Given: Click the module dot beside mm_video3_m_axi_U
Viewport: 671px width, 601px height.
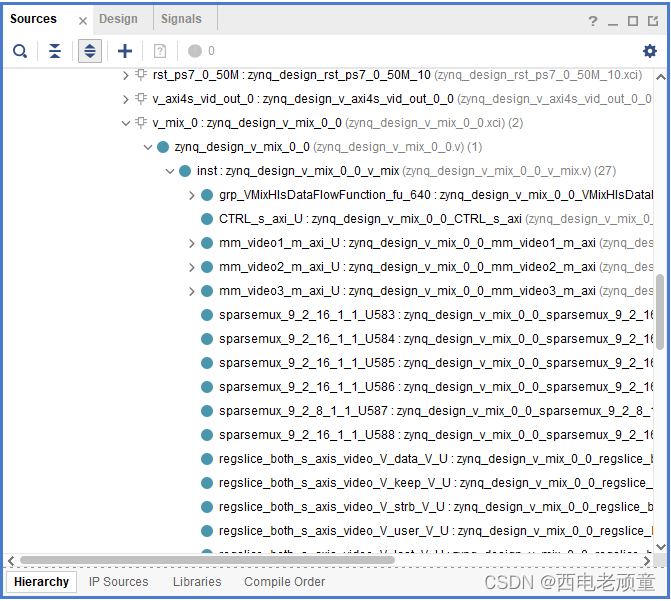Looking at the screenshot, I should [x=207, y=291].
